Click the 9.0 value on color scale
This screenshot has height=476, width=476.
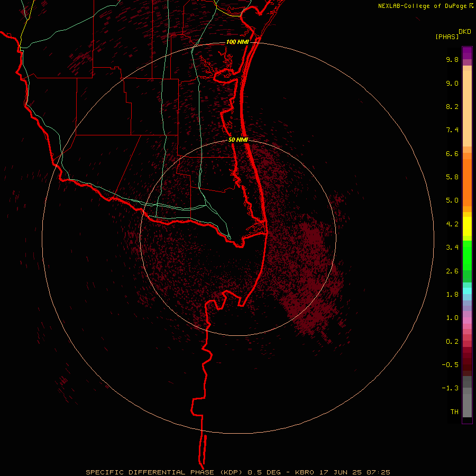tap(452, 83)
